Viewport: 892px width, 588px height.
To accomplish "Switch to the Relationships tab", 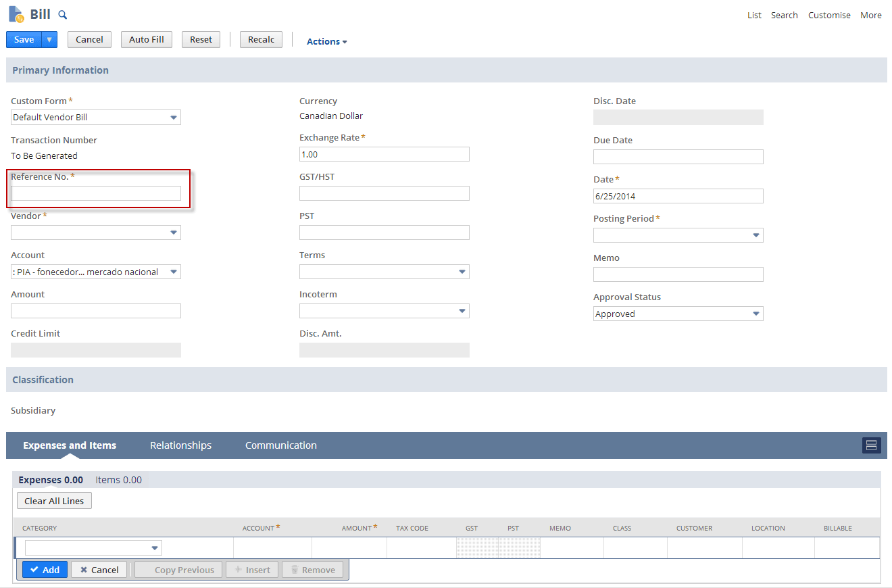I will coord(180,445).
